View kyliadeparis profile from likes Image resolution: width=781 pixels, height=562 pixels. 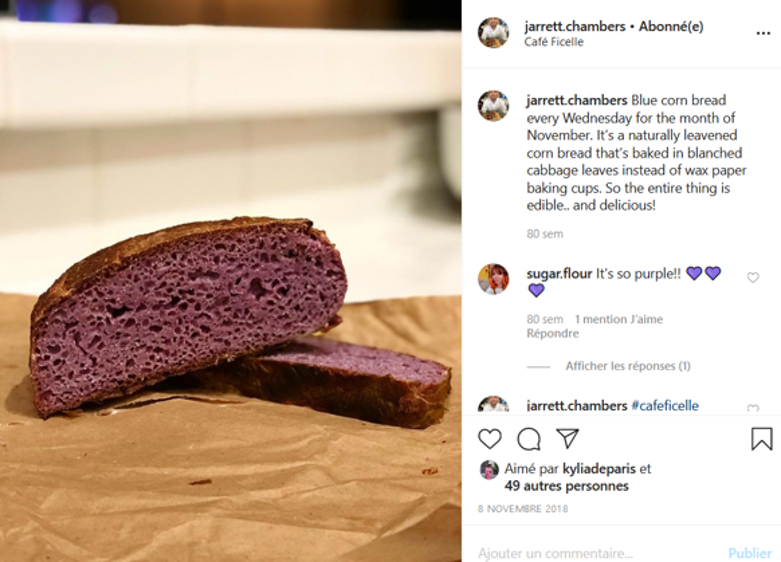pyautogui.click(x=599, y=469)
